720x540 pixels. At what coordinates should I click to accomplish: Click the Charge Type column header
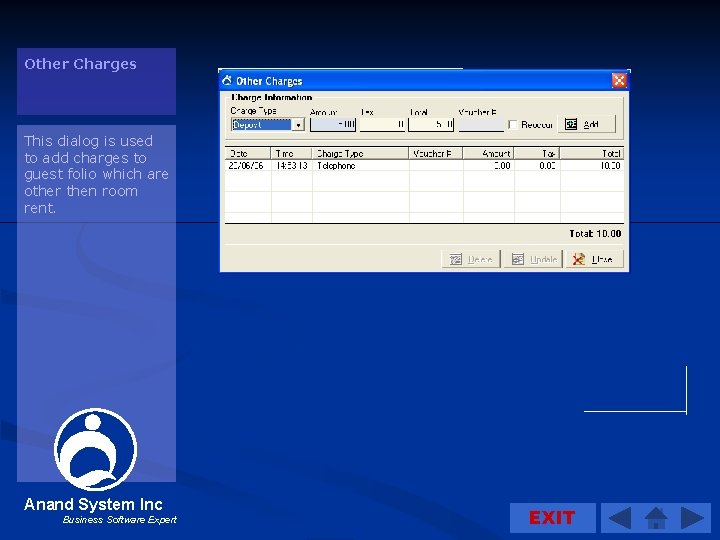tap(360, 153)
